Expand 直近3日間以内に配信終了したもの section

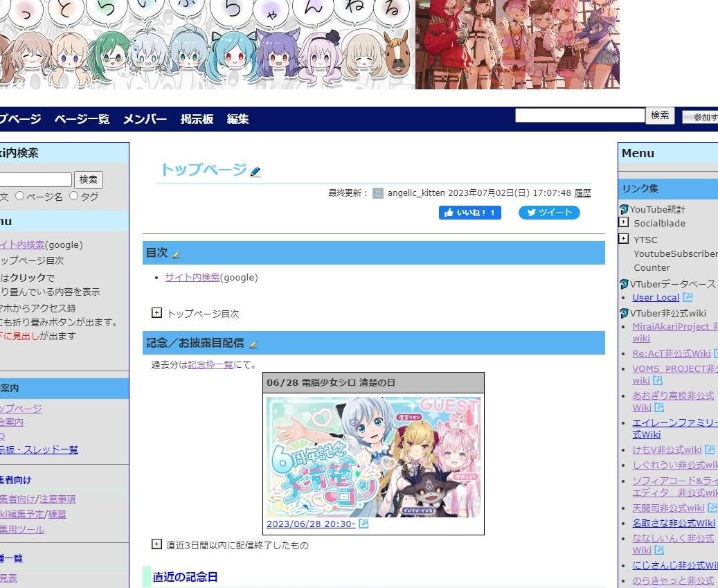pos(156,544)
